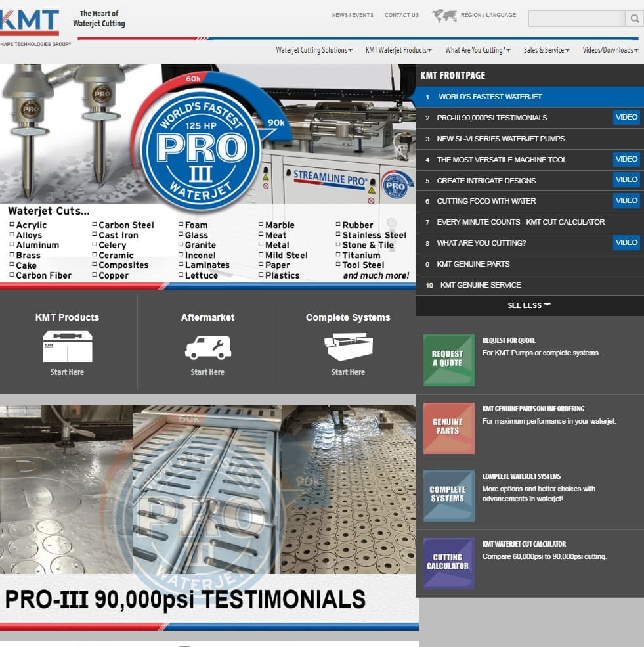Click the red Genuine Parts tile

(448, 428)
